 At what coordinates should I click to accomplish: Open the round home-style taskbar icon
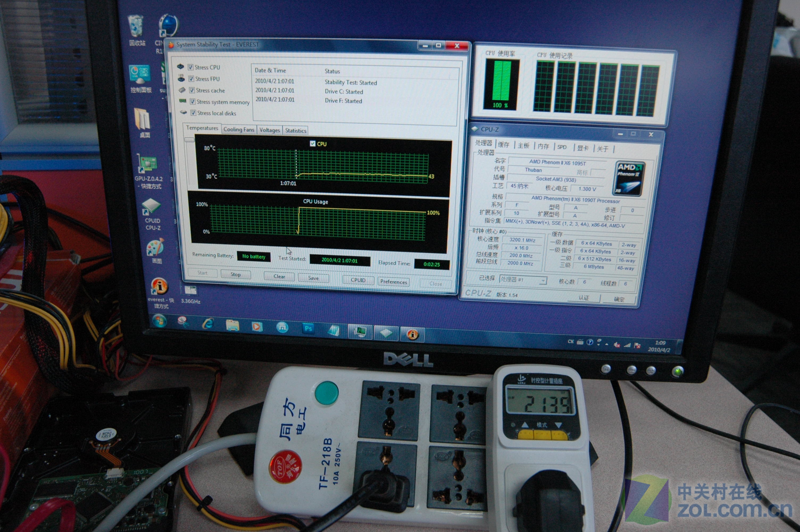coord(282,327)
